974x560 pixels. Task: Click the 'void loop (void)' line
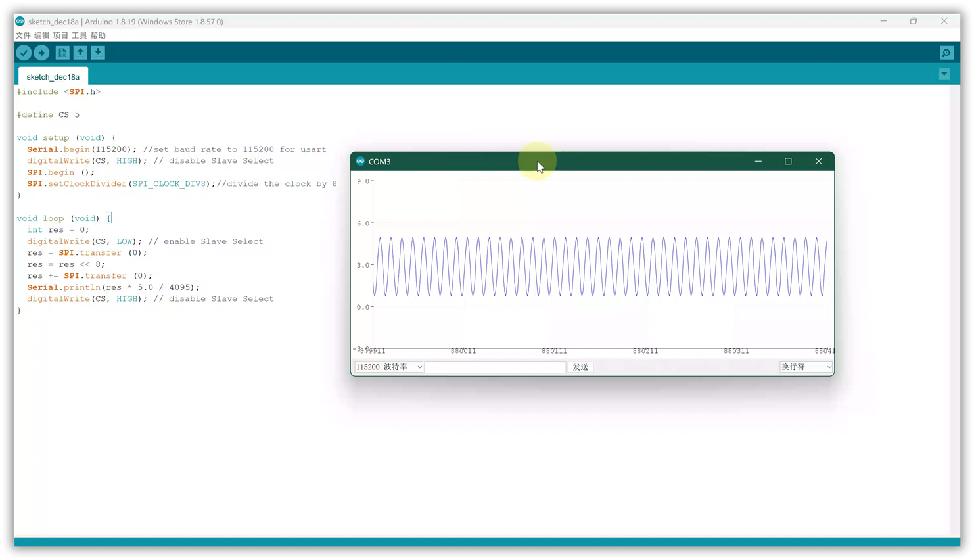pyautogui.click(x=64, y=218)
